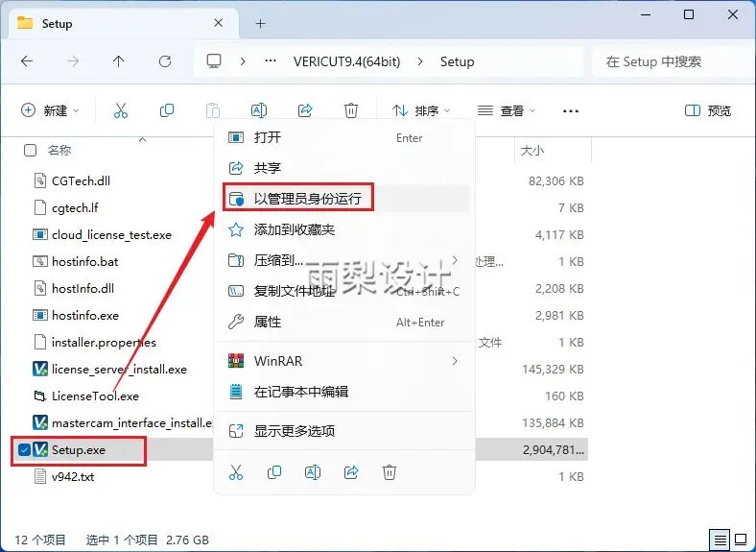Go forward with the right arrow

(x=73, y=61)
